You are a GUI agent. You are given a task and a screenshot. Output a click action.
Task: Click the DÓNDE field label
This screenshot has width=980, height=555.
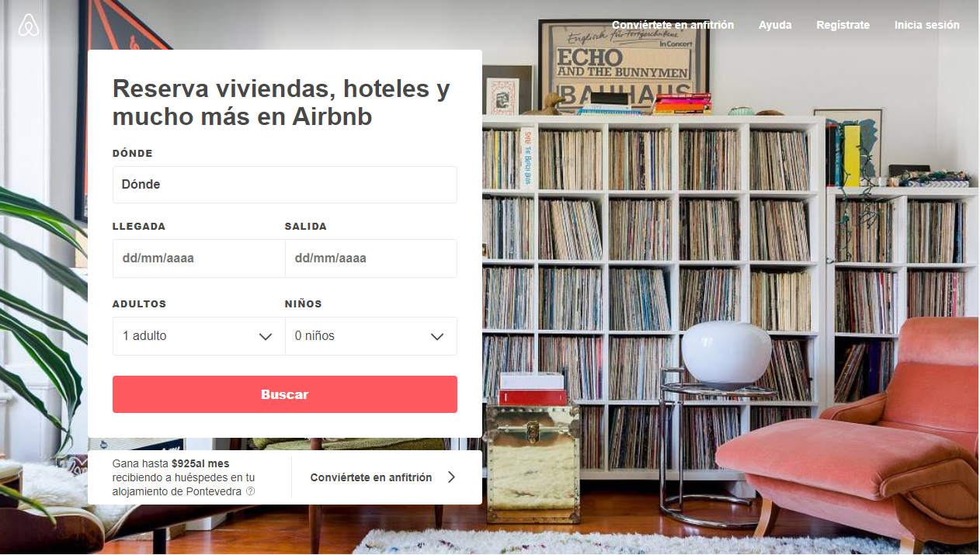133,154
